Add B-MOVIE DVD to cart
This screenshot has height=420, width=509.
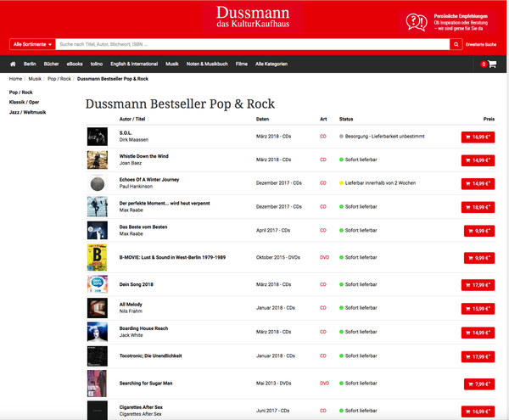pos(479,258)
